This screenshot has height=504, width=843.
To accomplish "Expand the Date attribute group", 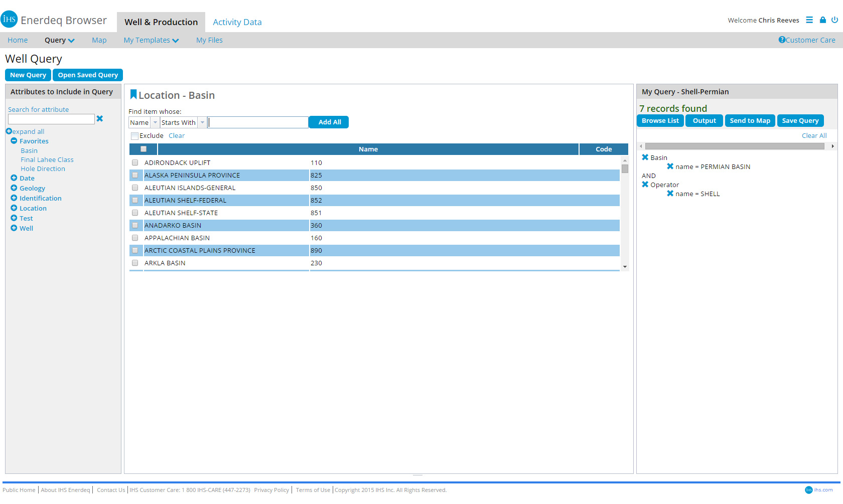I will (x=14, y=178).
